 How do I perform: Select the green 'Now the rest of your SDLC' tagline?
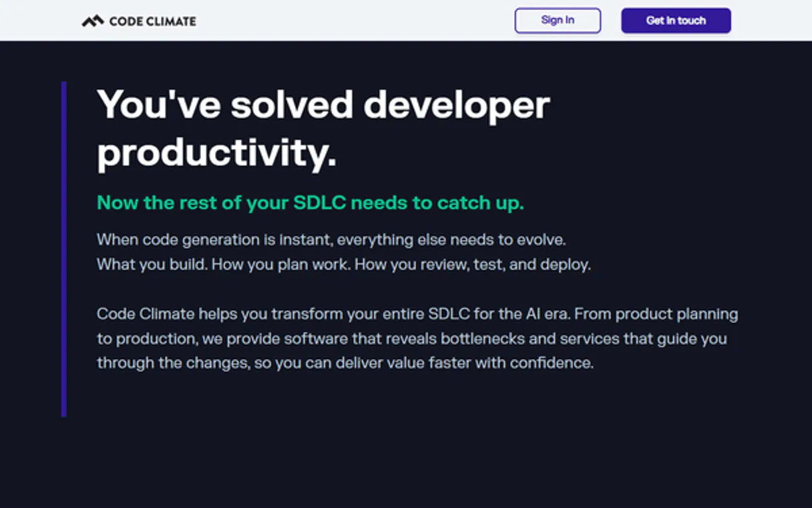click(311, 203)
